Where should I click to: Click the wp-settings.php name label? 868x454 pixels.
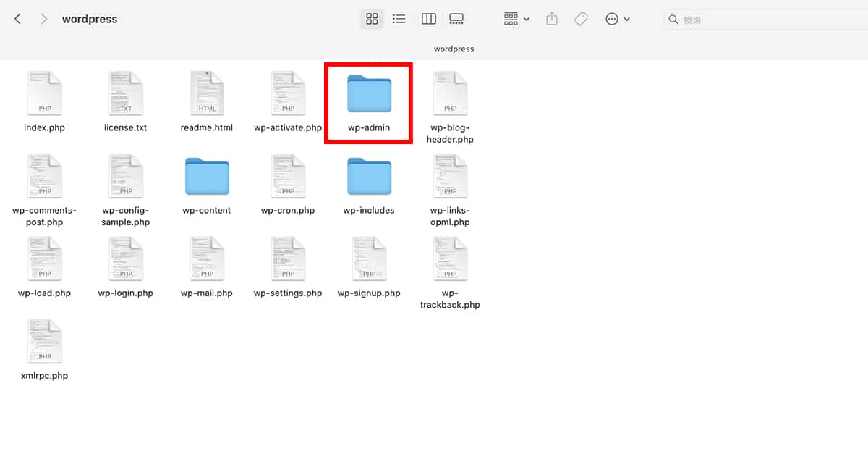pyautogui.click(x=288, y=293)
